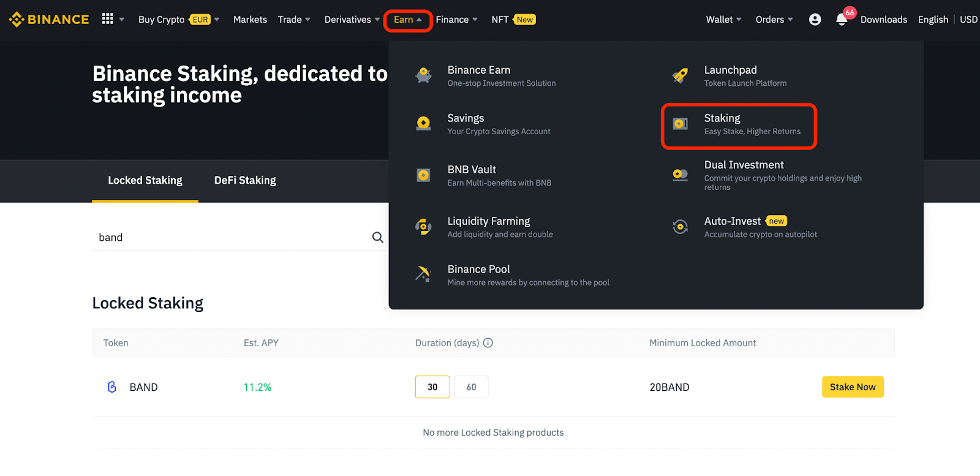Click the Liquidity Farming icon
This screenshot has height=476, width=980.
[423, 227]
